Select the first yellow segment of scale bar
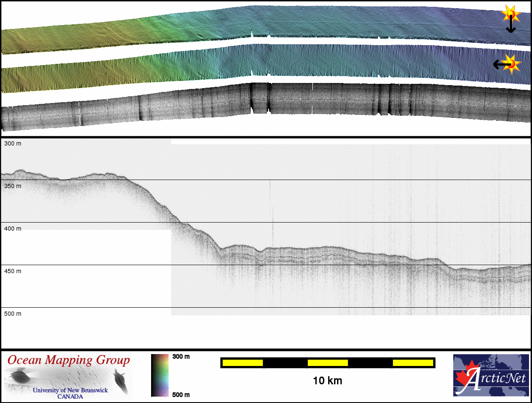This screenshot has width=532, height=403. coord(243,363)
